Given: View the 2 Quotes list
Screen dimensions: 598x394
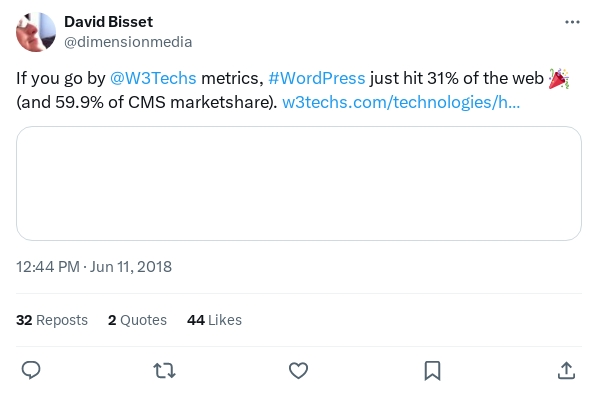Looking at the screenshot, I should pos(137,320).
